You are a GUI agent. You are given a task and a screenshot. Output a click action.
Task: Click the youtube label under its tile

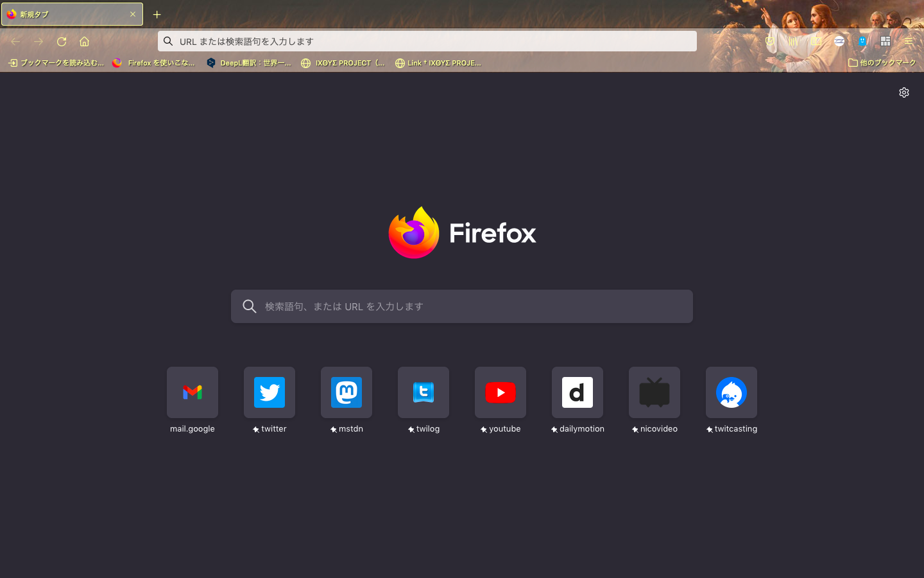click(x=505, y=429)
